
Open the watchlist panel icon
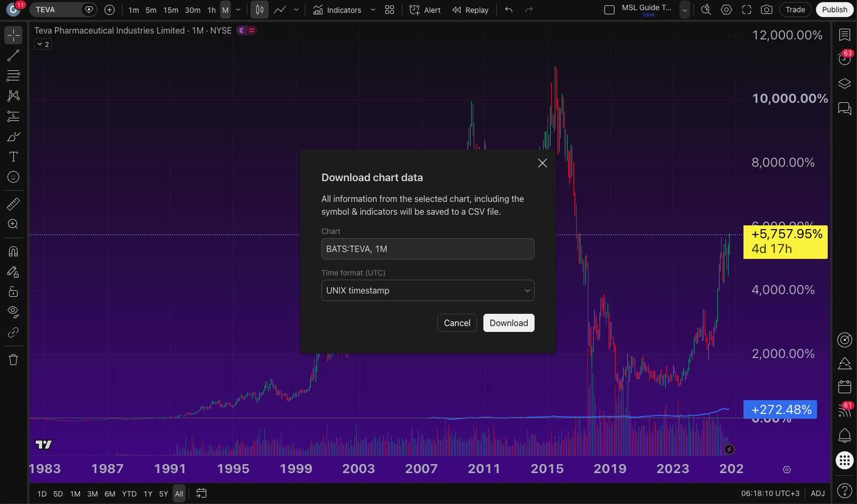(845, 35)
